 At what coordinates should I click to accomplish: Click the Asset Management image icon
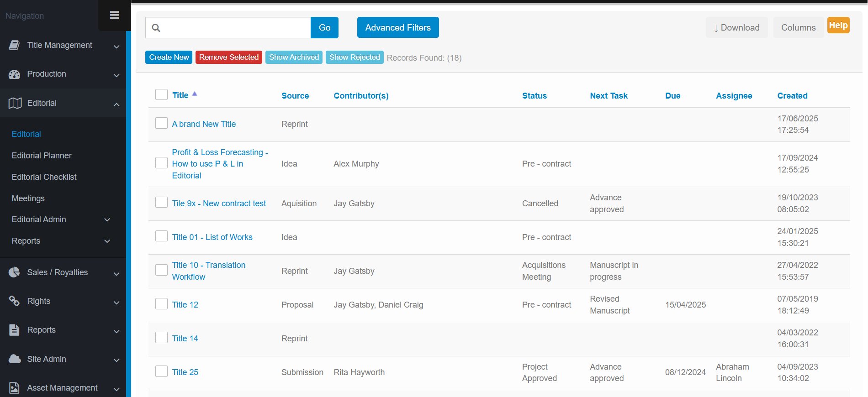(x=15, y=388)
